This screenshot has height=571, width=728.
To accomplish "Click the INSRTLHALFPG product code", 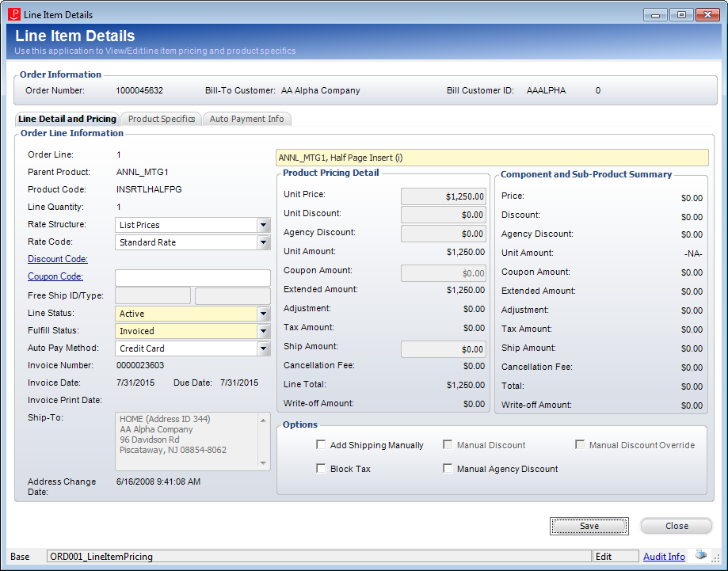I will tap(149, 189).
